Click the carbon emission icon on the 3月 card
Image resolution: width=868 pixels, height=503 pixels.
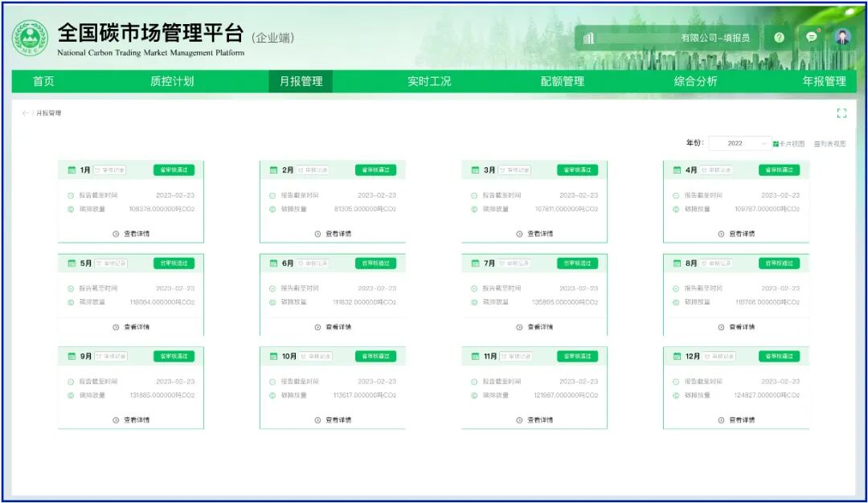tap(474, 209)
